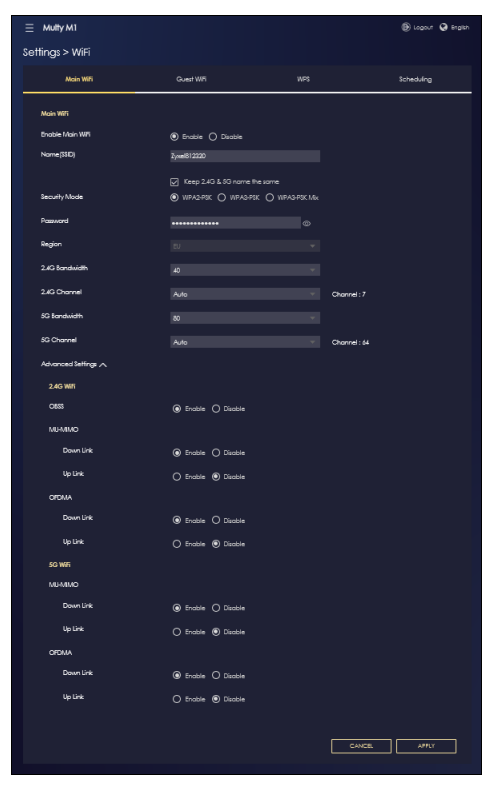Open the 2.4G Bandwidth dropdown
This screenshot has height=795, width=502.
245,270
